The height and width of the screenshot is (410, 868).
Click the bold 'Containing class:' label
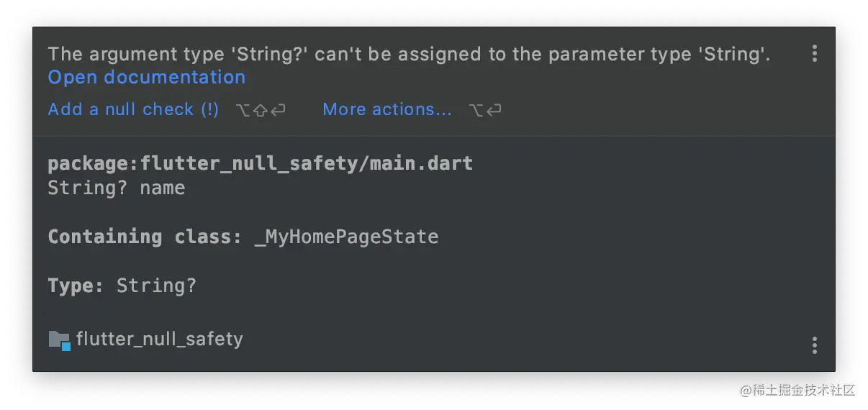pyautogui.click(x=145, y=237)
